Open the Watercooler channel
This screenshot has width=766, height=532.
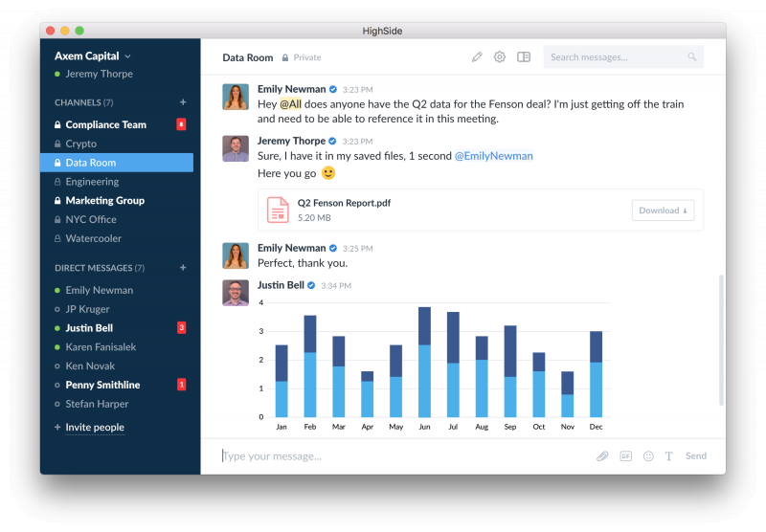click(116, 238)
